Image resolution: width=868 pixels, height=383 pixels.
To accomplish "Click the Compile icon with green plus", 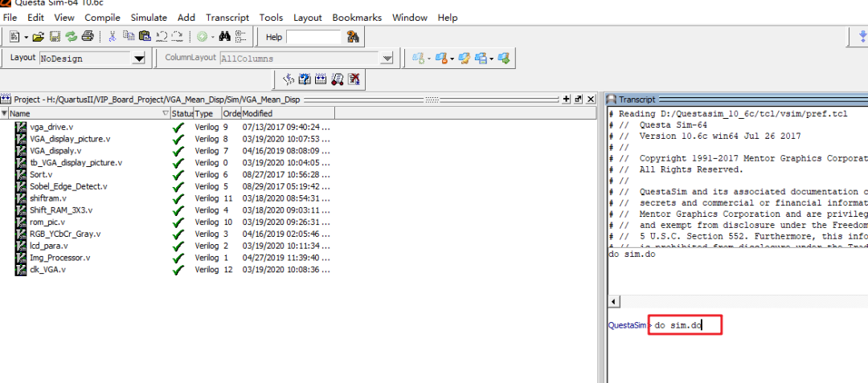I will (419, 58).
